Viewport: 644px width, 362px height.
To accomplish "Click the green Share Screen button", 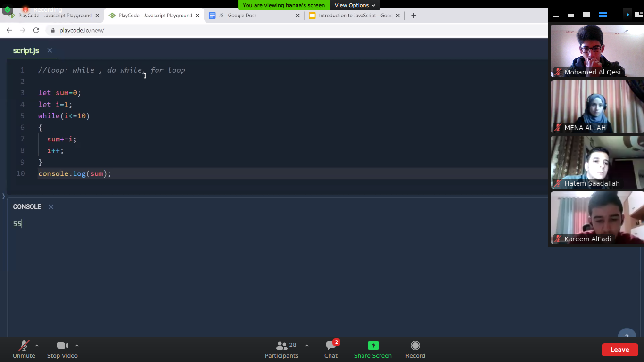I will click(372, 350).
